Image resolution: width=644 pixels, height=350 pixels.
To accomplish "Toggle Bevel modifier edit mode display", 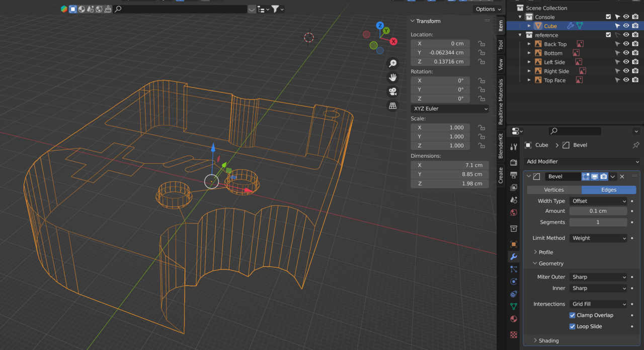I will point(586,177).
